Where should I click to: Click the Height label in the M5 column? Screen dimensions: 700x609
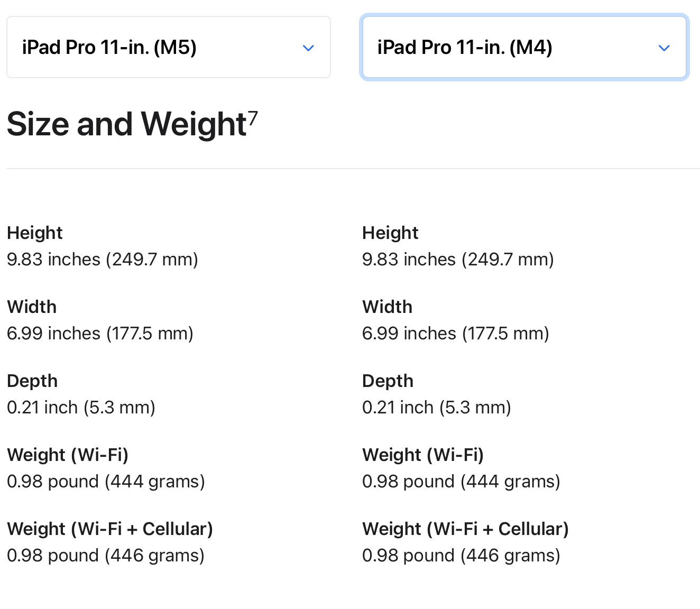click(x=35, y=233)
